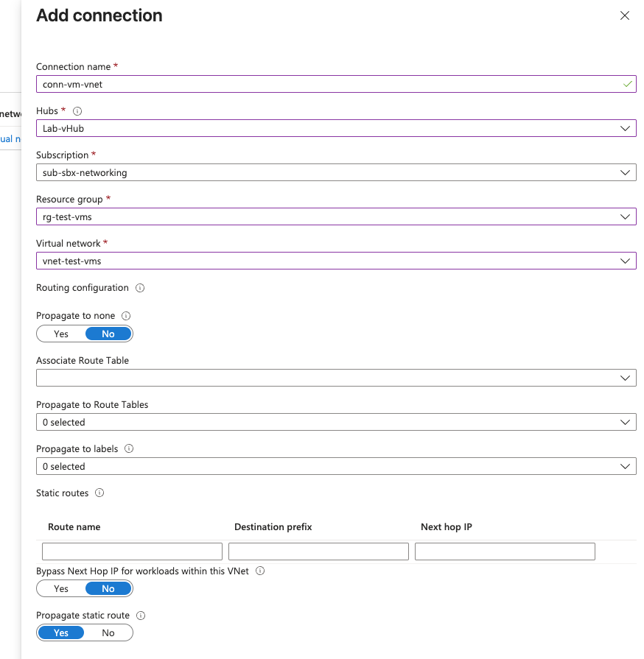Click the Route name input field
644x659 pixels.
(132, 551)
